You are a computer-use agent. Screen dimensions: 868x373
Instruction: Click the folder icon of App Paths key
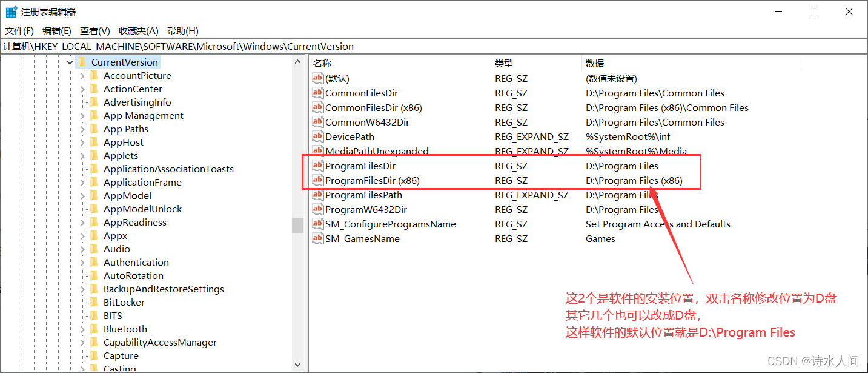point(94,129)
